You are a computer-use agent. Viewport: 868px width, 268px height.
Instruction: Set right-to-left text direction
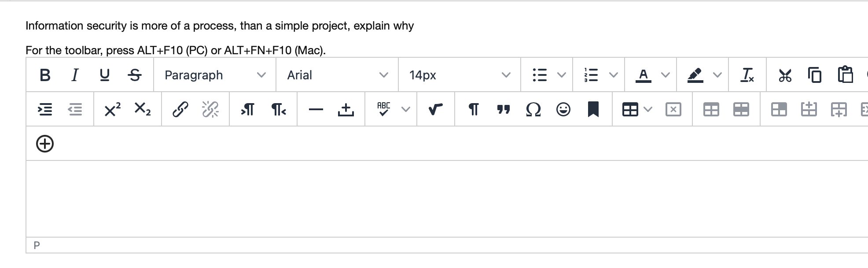[278, 109]
